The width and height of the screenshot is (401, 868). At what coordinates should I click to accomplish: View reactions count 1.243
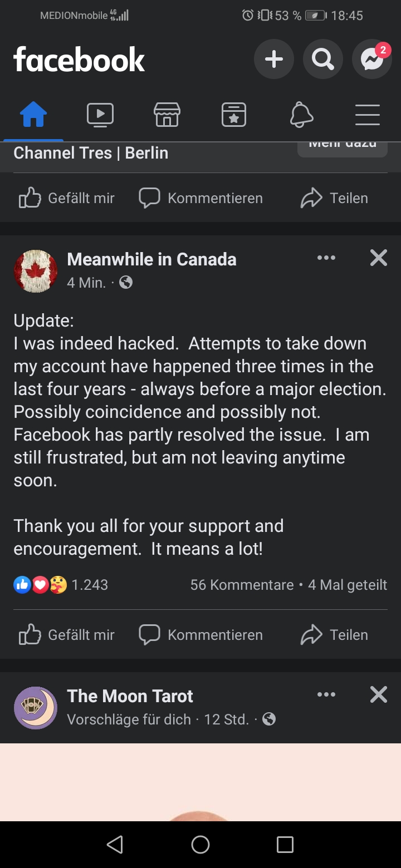tap(89, 585)
